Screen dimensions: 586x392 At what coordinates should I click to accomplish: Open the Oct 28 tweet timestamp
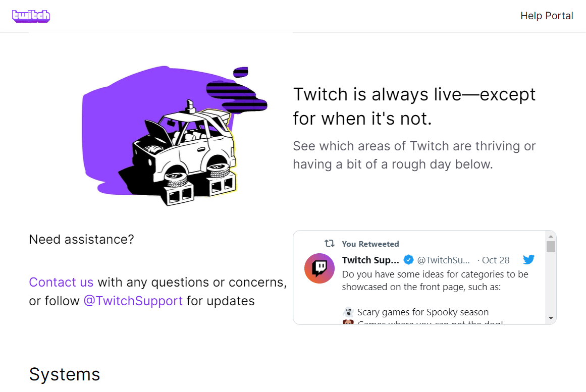pyautogui.click(x=495, y=260)
